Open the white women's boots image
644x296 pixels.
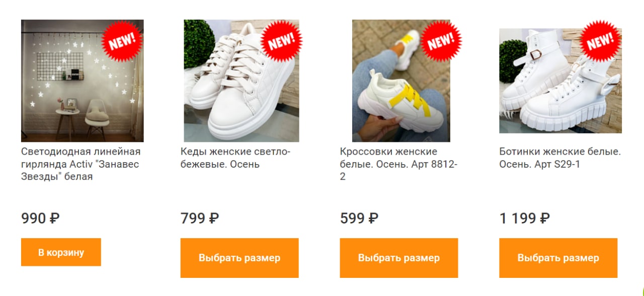(x=560, y=81)
